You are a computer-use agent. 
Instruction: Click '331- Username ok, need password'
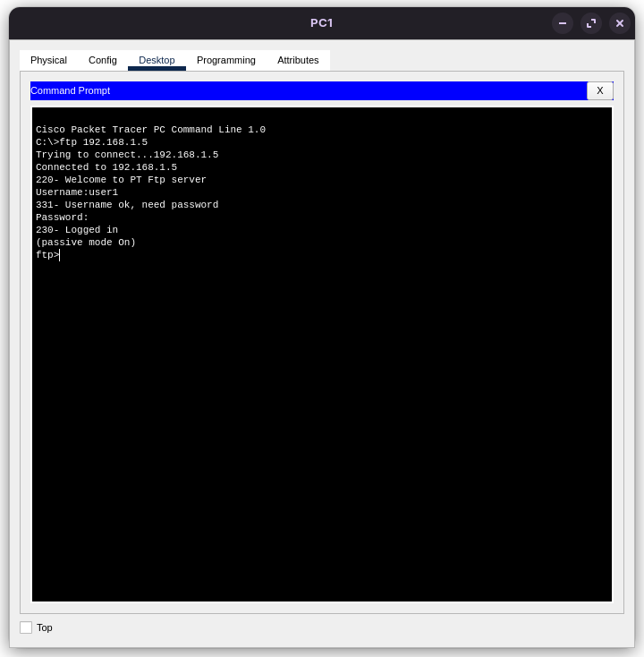pyautogui.click(x=127, y=205)
